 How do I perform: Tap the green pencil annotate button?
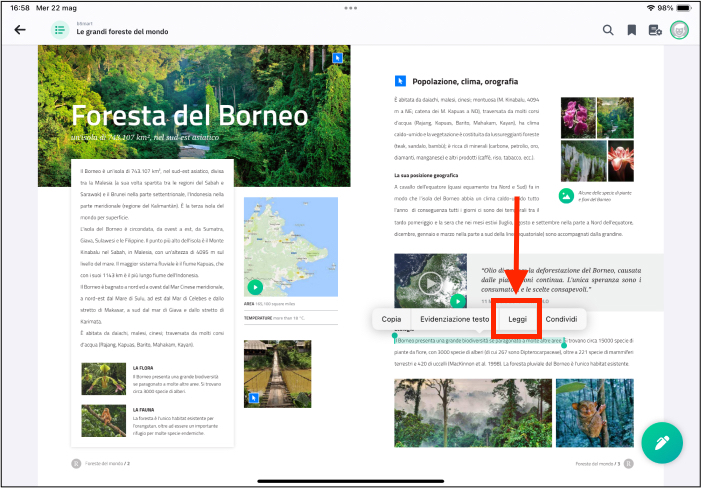point(662,443)
